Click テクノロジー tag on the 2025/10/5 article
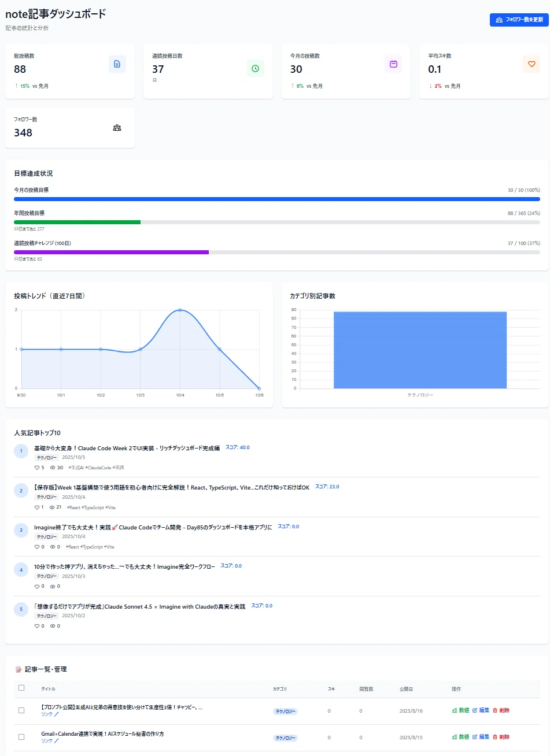Viewport: 550px width, 756px height. 47,457
